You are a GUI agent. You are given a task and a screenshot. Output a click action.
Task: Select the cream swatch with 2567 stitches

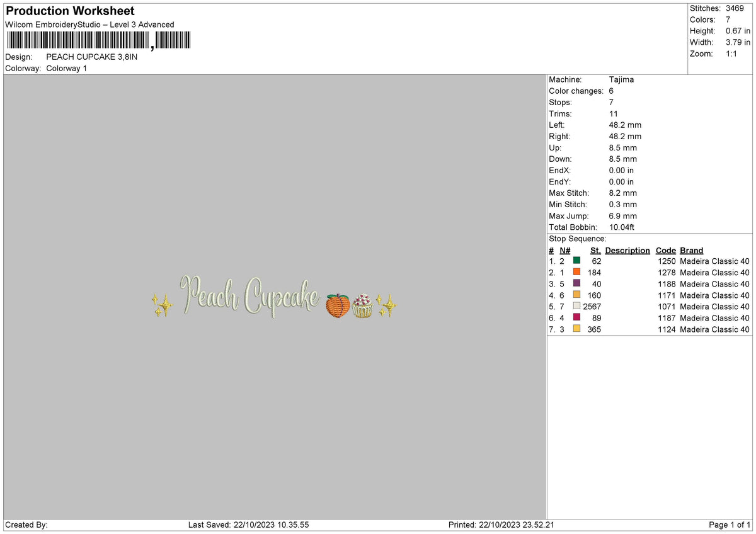[576, 306]
